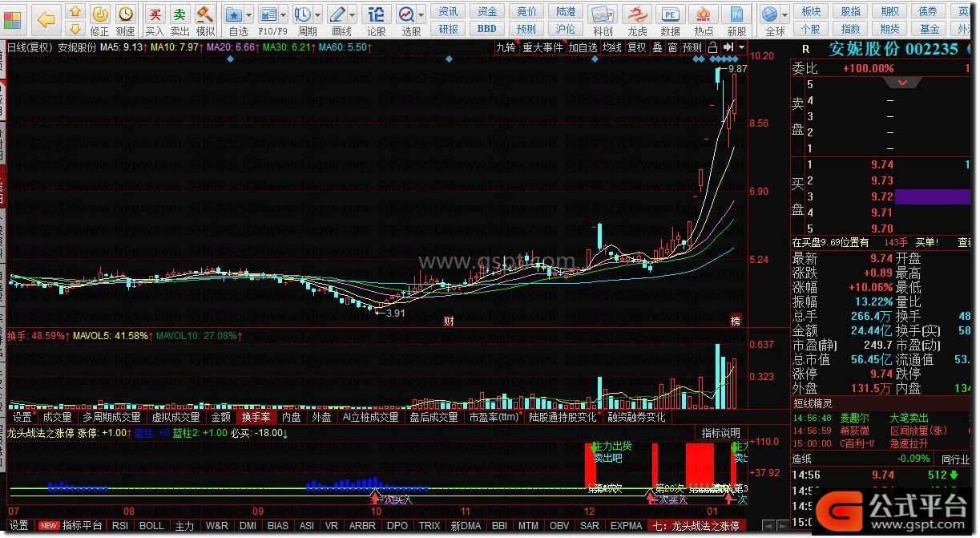Click the green 同行业 down-arrow icon
Screen dimensions: 980x538
pos(954,475)
